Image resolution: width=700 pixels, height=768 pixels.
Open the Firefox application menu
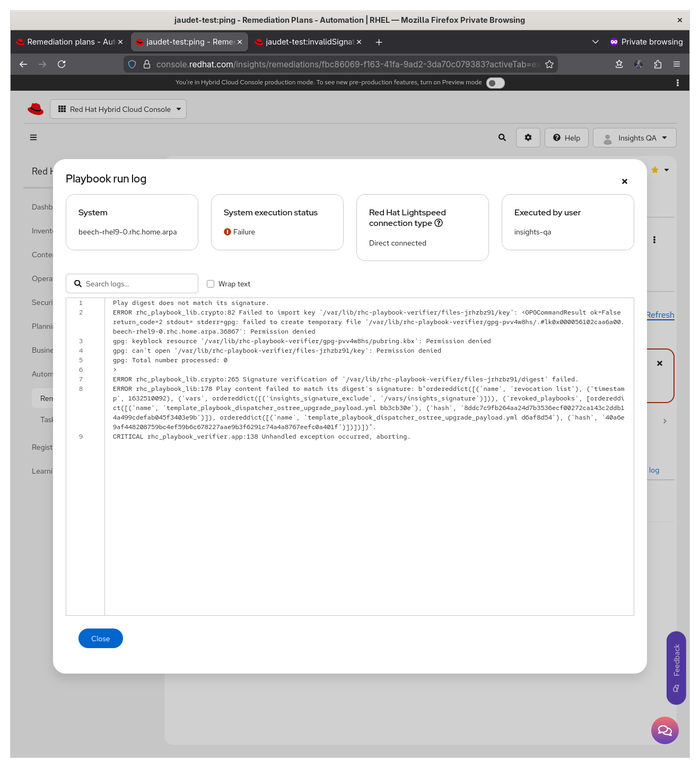click(677, 64)
